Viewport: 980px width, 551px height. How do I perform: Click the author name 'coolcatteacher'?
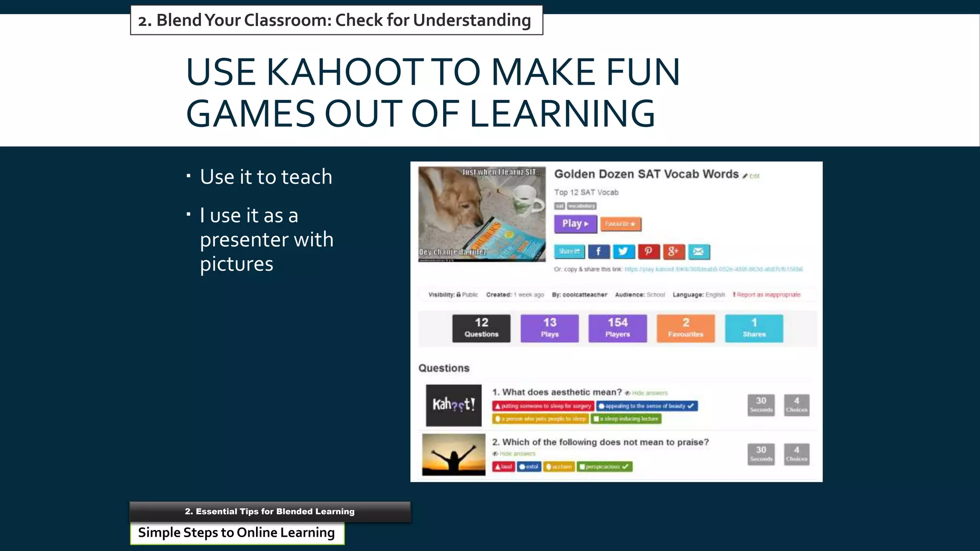click(585, 295)
